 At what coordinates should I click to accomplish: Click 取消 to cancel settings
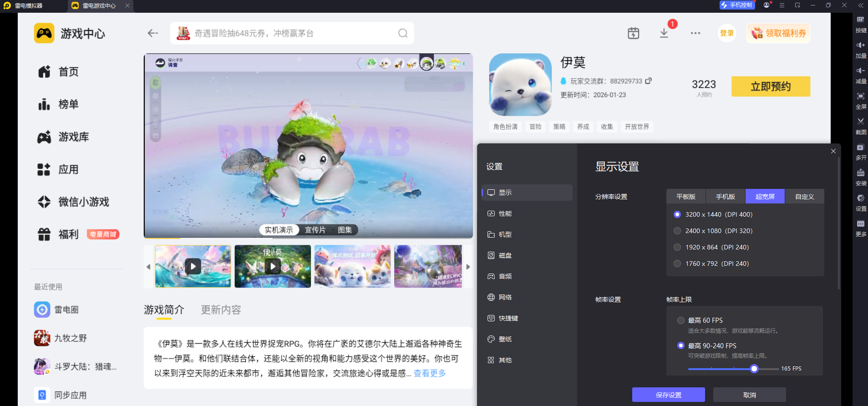750,395
